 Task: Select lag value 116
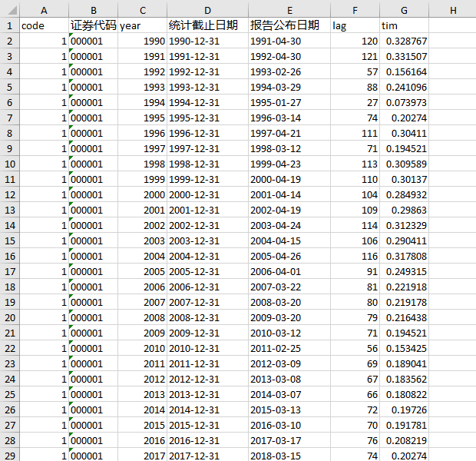tap(355, 256)
